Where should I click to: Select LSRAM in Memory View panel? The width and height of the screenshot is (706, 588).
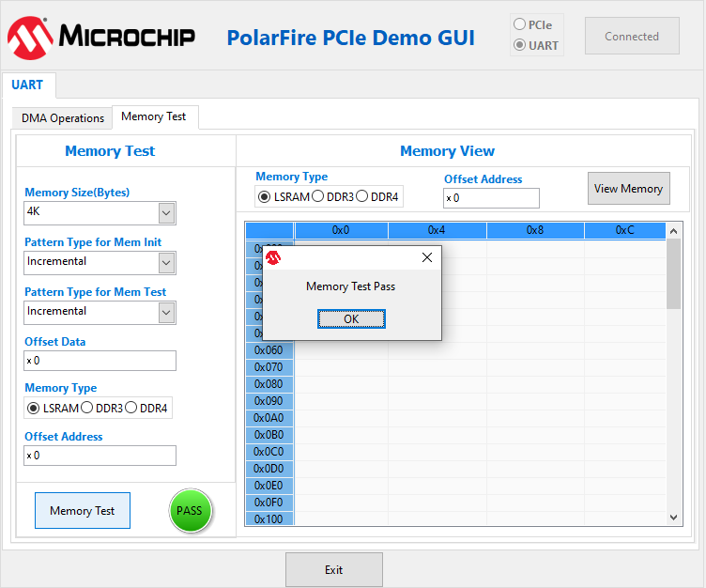[265, 196]
